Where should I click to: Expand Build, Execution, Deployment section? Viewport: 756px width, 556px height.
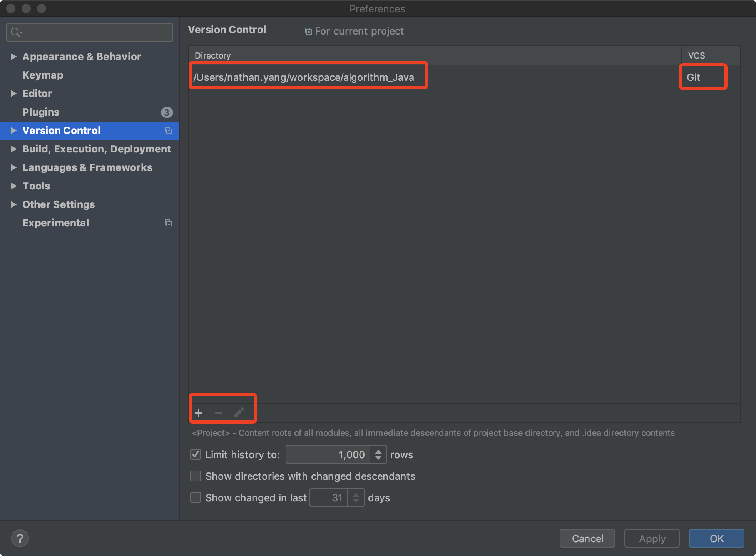[x=13, y=149]
